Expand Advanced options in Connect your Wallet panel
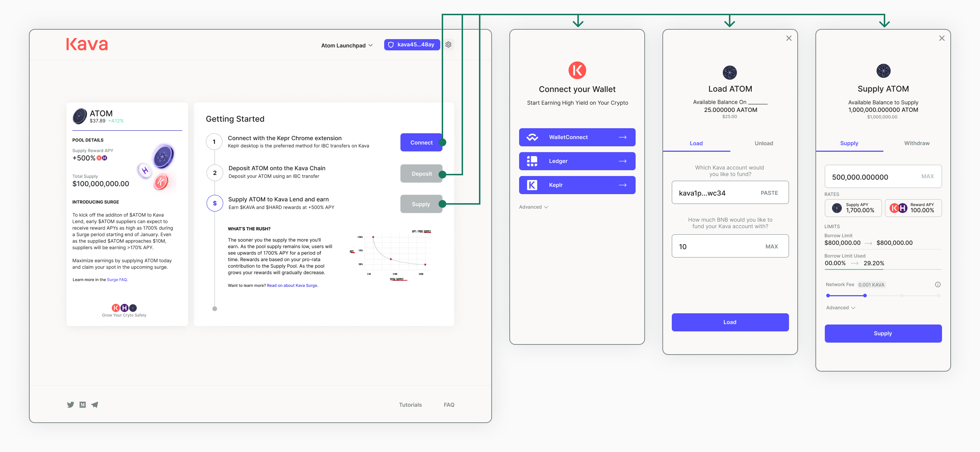Image resolution: width=980 pixels, height=452 pixels. tap(533, 207)
